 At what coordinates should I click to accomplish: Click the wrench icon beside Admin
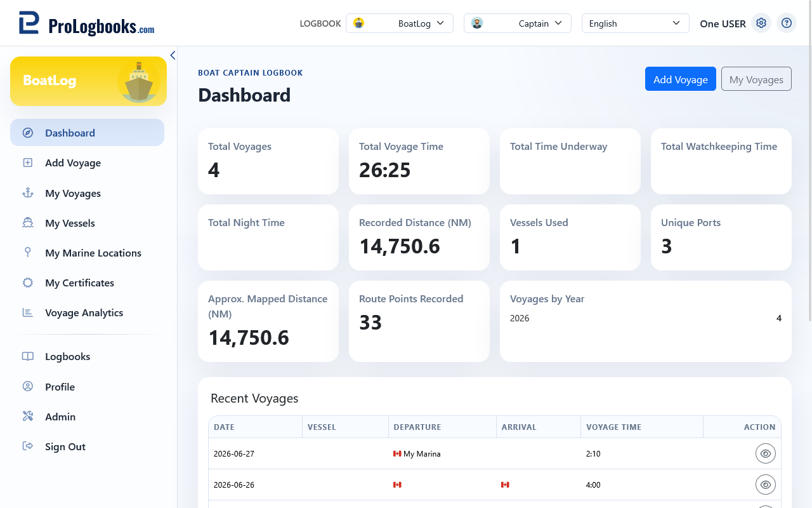click(x=28, y=417)
